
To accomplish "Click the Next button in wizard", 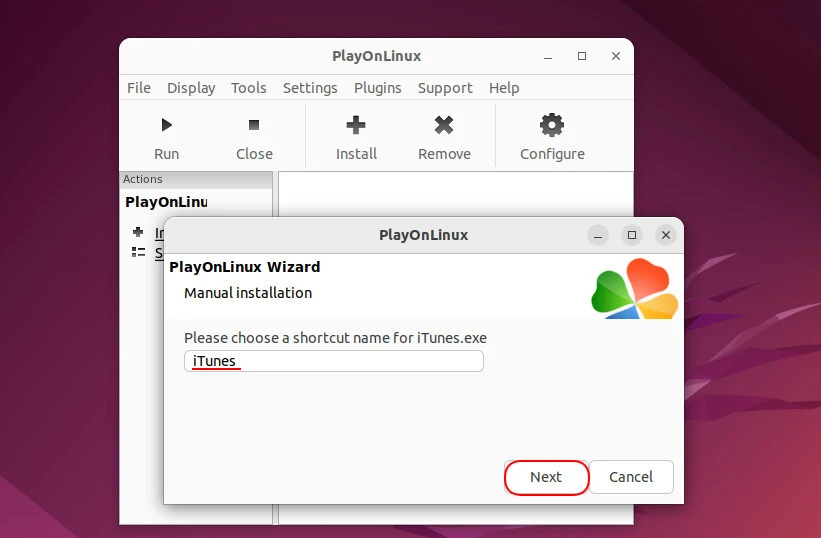I will tap(546, 477).
